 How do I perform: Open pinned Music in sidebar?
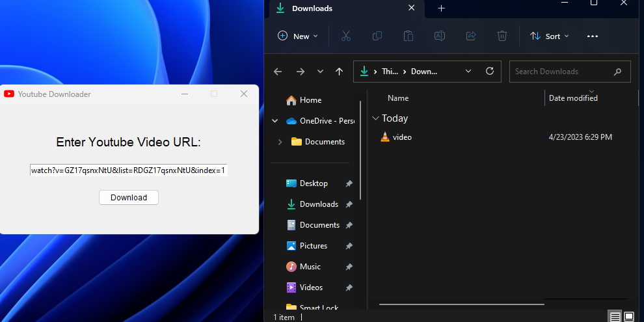coord(303,267)
